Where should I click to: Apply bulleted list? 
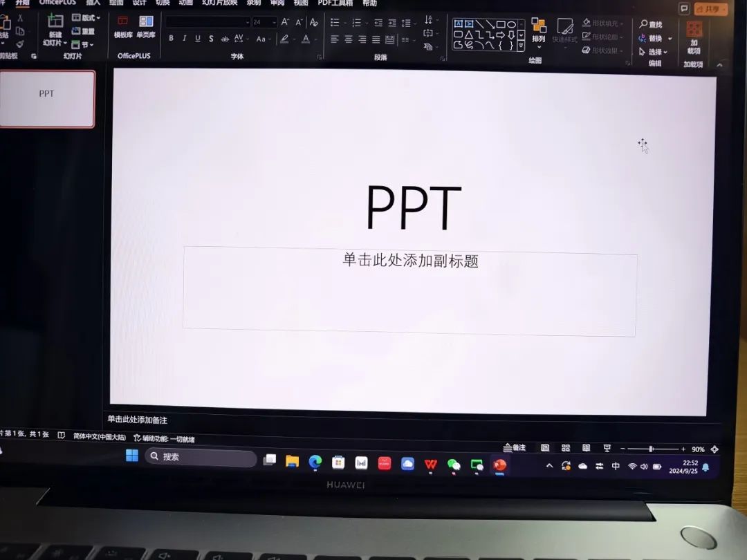(x=335, y=22)
